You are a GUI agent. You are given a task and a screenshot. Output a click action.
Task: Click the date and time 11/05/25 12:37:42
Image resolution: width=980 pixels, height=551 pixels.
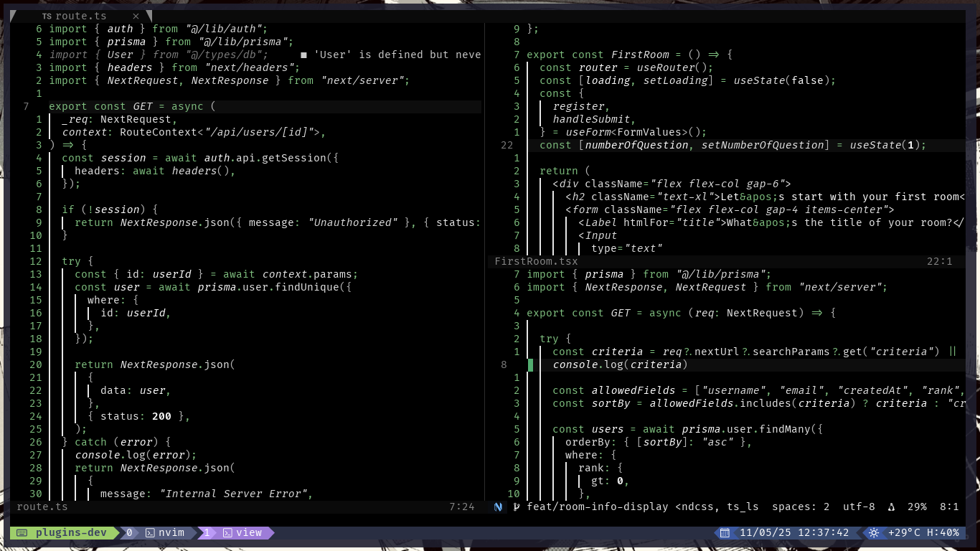pos(794,532)
